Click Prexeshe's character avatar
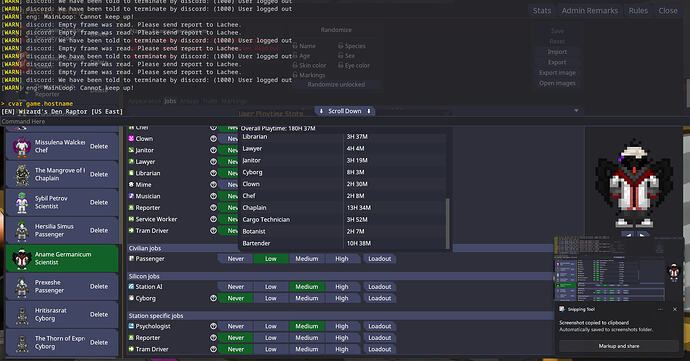The width and height of the screenshot is (690, 361). pyautogui.click(x=22, y=287)
